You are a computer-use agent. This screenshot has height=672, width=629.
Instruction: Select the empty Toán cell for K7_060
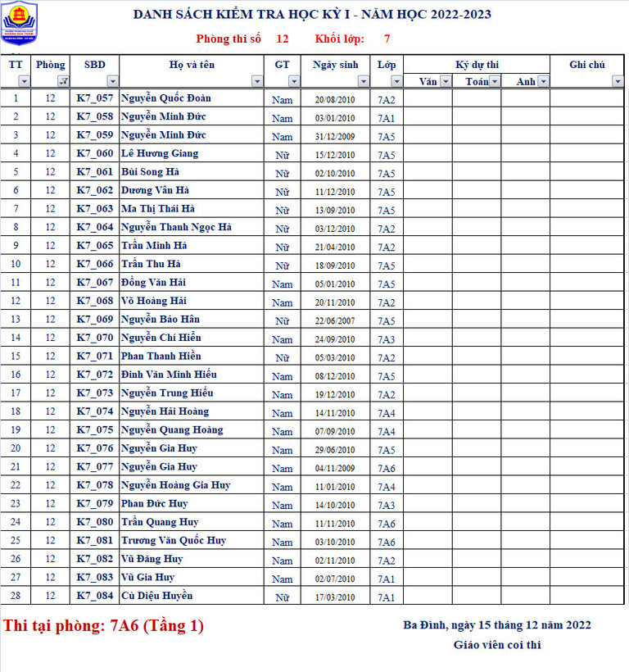tap(477, 153)
